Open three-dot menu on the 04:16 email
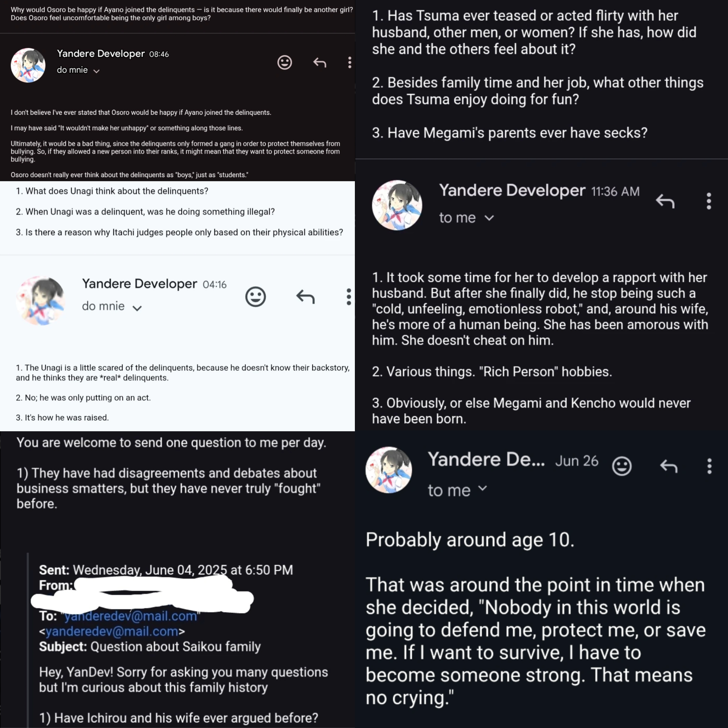 pos(349,297)
